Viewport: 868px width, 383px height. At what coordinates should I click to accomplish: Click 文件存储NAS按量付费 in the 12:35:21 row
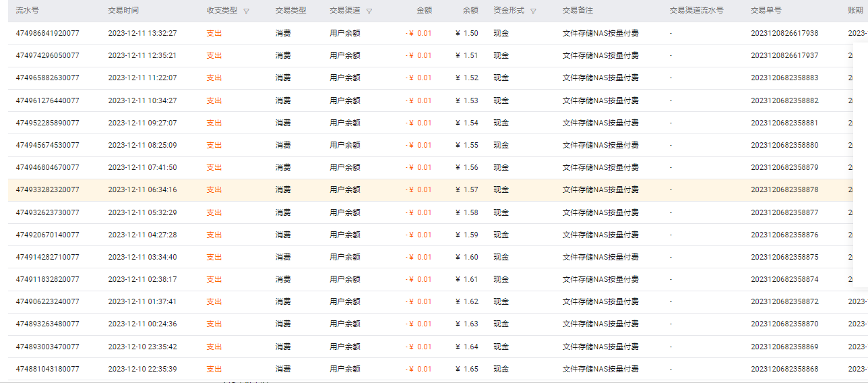coord(600,56)
